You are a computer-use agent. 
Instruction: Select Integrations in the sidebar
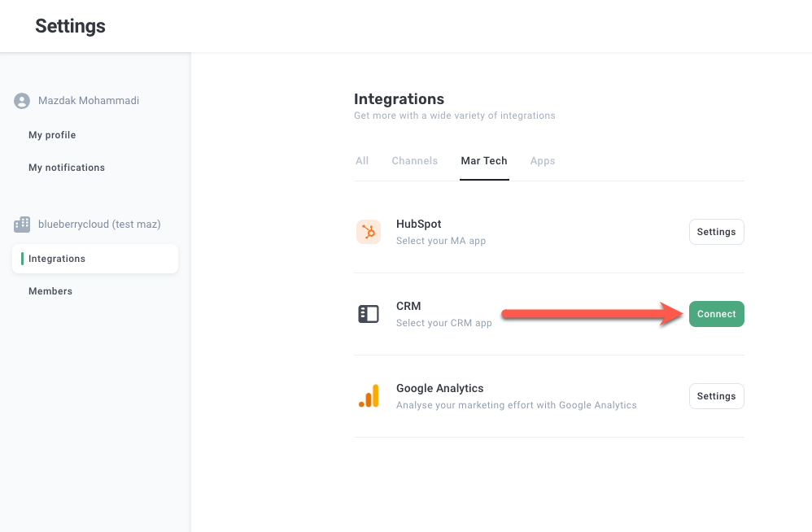pos(57,259)
